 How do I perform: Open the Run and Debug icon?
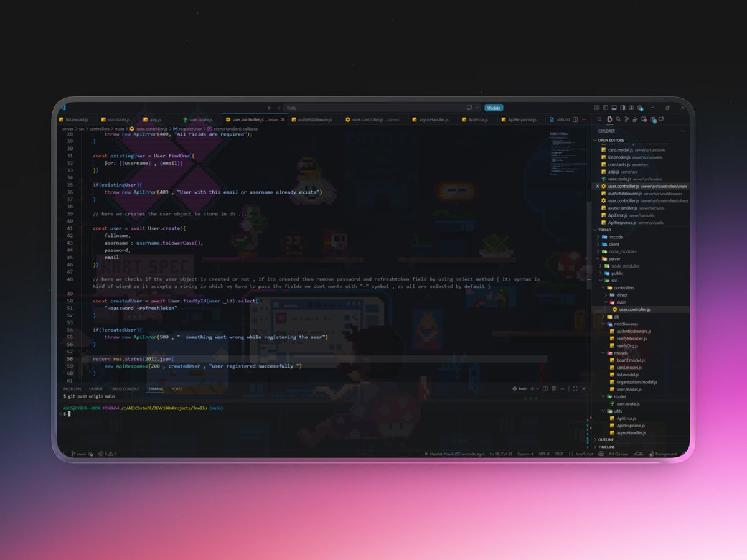pos(635,119)
